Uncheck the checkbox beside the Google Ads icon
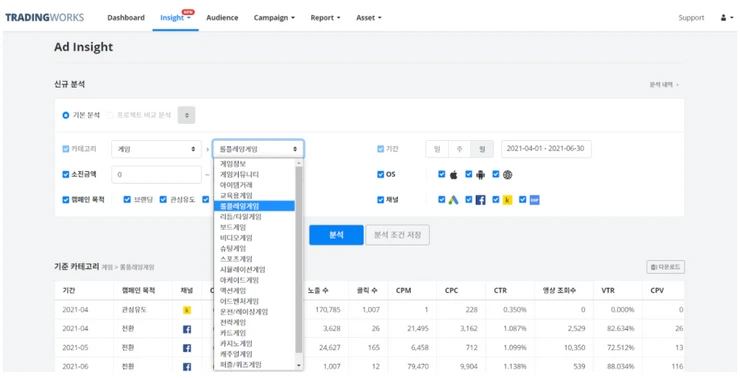Image resolution: width=740 pixels, height=378 pixels. (x=441, y=200)
